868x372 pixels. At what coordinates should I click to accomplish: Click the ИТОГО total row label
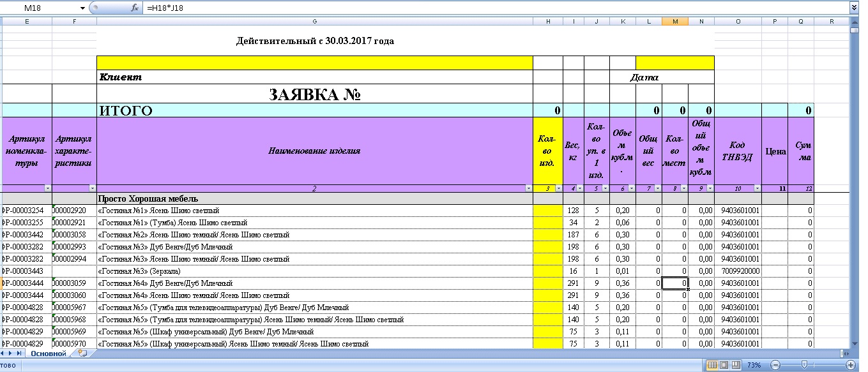(125, 111)
